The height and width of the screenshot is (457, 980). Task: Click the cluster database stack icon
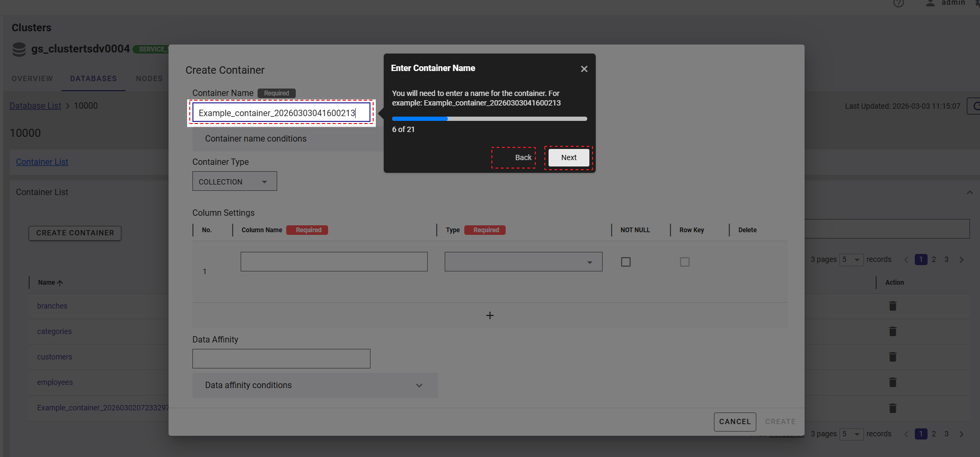pos(19,49)
